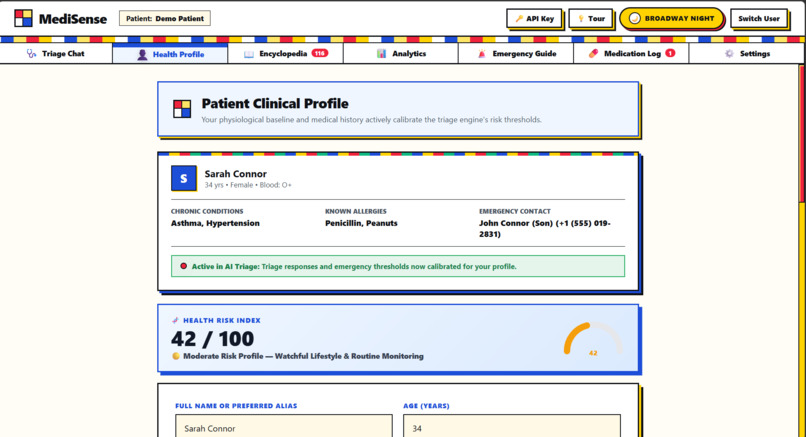Click the blue S avatar for Sarah Connor
Viewport: 806px width, 437px height.
tap(184, 178)
